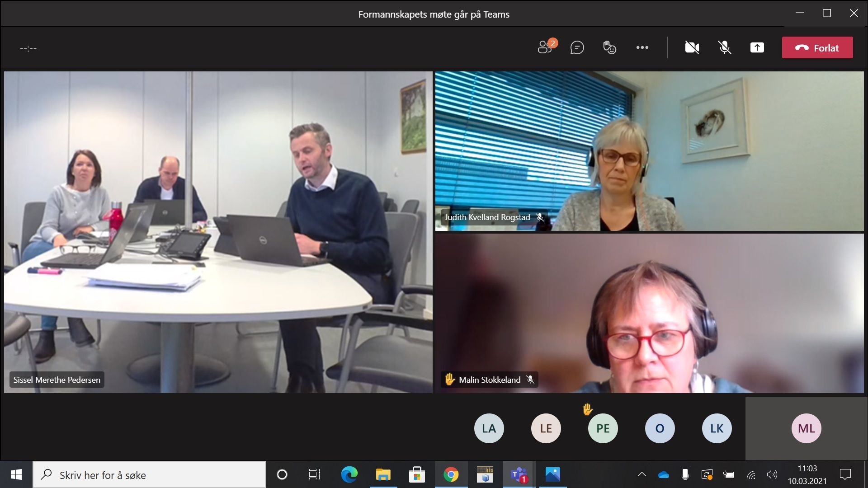The image size is (868, 488).
Task: Click the ML self-view avatar
Action: pos(806,428)
